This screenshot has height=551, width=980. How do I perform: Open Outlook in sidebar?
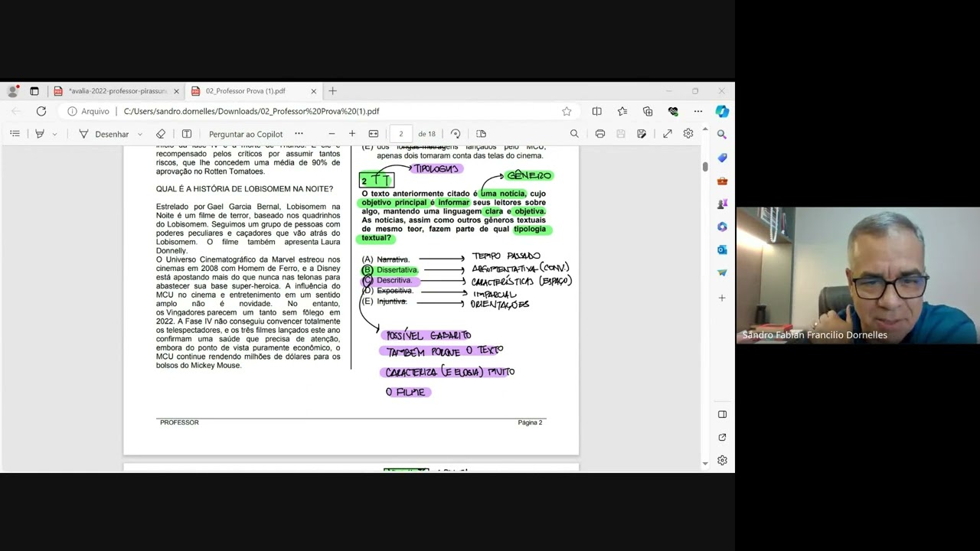(722, 250)
